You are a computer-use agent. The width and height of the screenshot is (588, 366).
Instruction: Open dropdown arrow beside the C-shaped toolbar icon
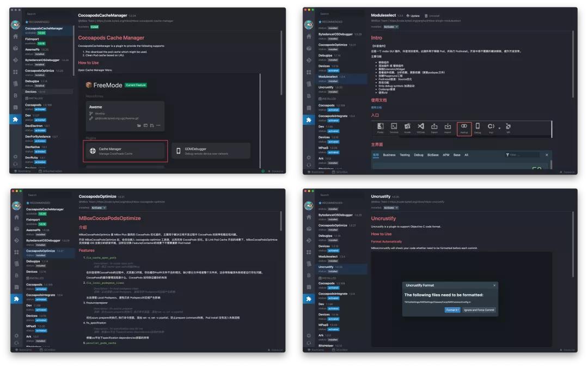pyautogui.click(x=499, y=128)
